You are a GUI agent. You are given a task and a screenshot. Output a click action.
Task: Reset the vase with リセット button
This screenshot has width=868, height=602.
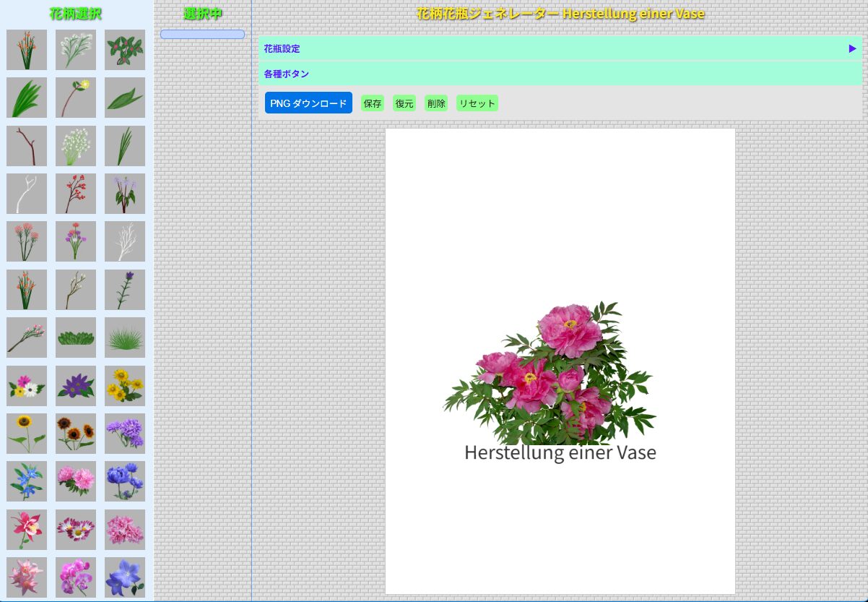[477, 103]
